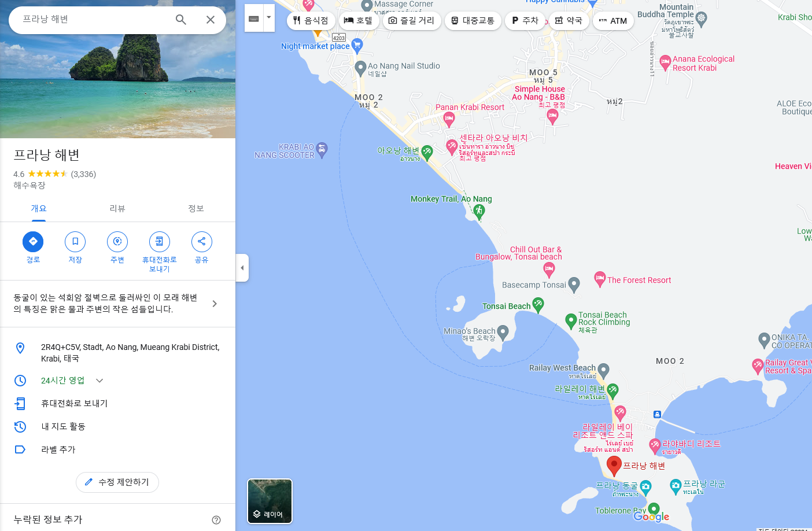This screenshot has height=531, width=812.
Task: Click the 해수욕장 category text
Action: [29, 186]
